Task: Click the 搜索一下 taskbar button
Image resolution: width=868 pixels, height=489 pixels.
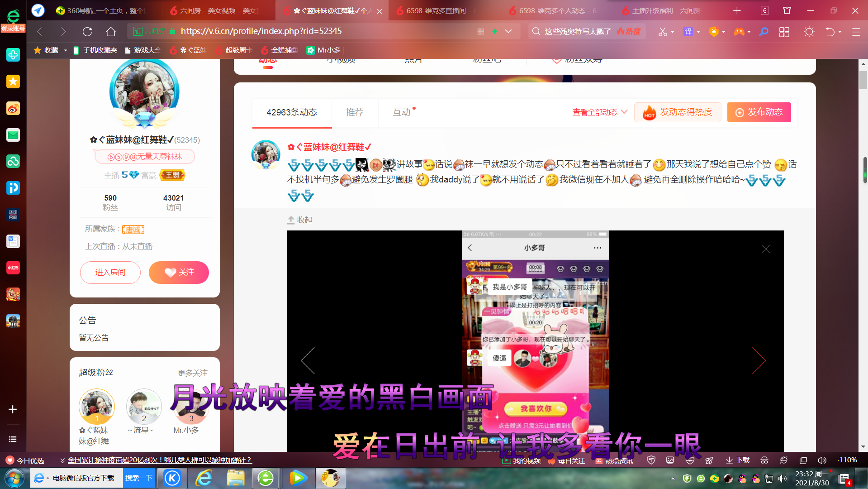Action: click(x=138, y=478)
